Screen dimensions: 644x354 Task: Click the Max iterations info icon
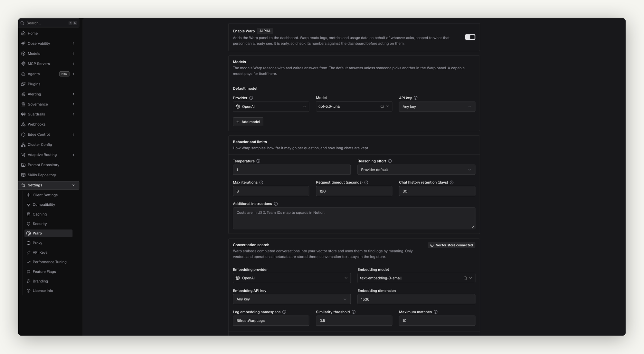(261, 182)
